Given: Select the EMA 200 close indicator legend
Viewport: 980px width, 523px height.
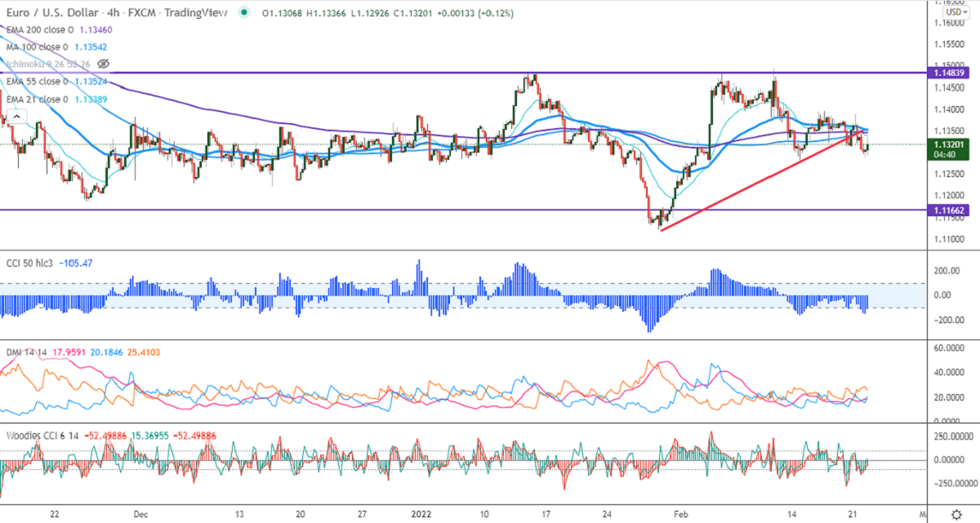Looking at the screenshot, I should (40, 29).
